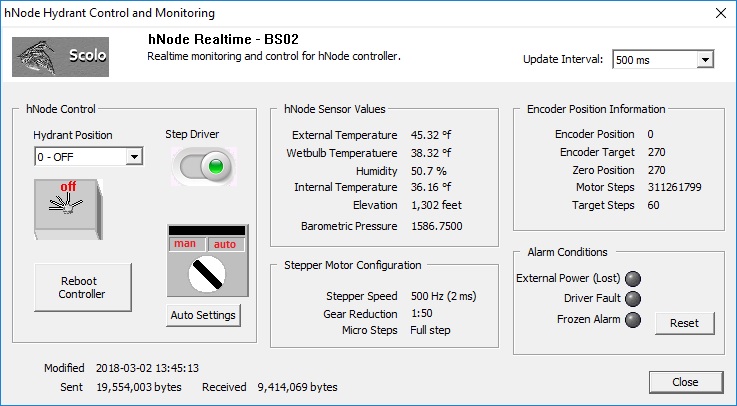The width and height of the screenshot is (737, 406).
Task: Click the Internal Temperature value 36.16 °f
Action: [431, 187]
